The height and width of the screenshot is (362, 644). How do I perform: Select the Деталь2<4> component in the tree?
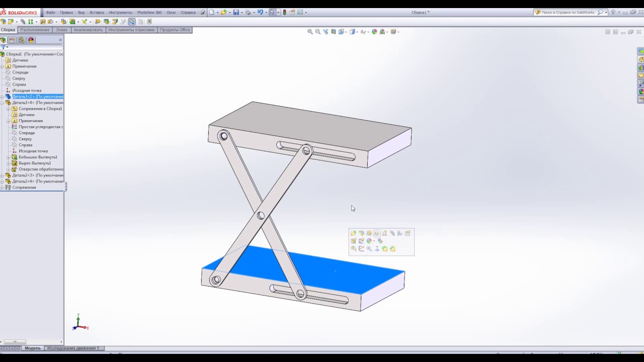point(38,182)
